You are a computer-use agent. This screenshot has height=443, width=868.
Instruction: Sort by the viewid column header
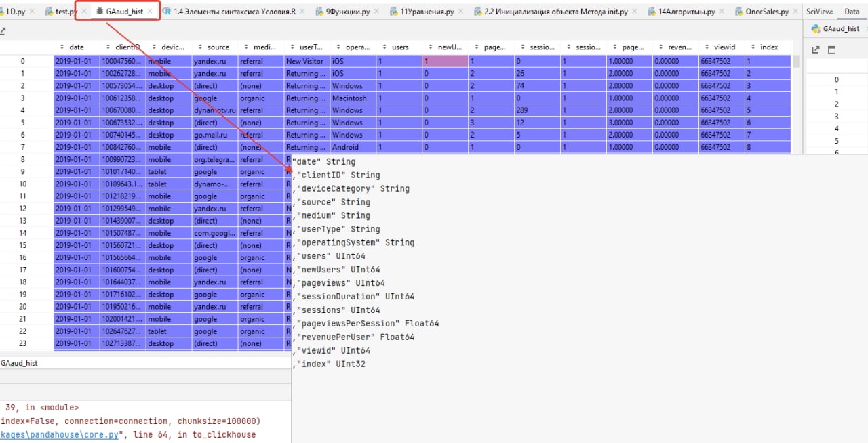(722, 47)
